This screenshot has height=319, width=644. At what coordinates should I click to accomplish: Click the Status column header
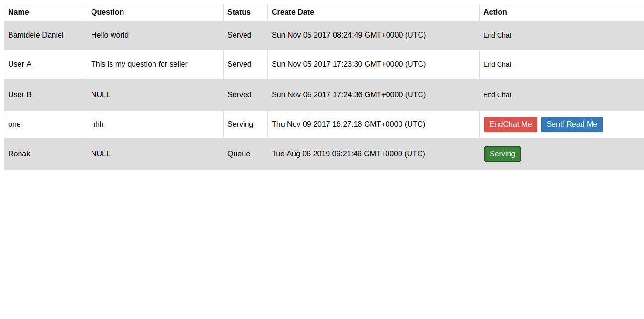tap(239, 12)
